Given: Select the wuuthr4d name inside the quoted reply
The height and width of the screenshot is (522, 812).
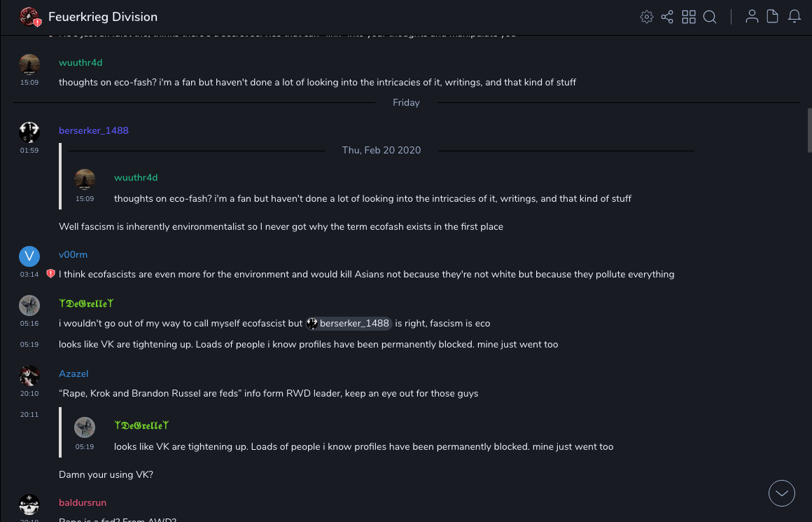Looking at the screenshot, I should [136, 178].
